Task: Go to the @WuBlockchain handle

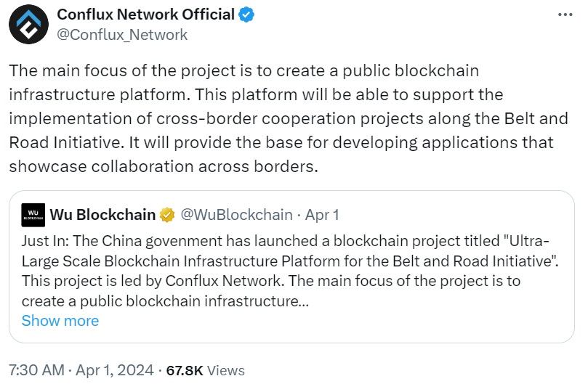Action: pyautogui.click(x=235, y=215)
